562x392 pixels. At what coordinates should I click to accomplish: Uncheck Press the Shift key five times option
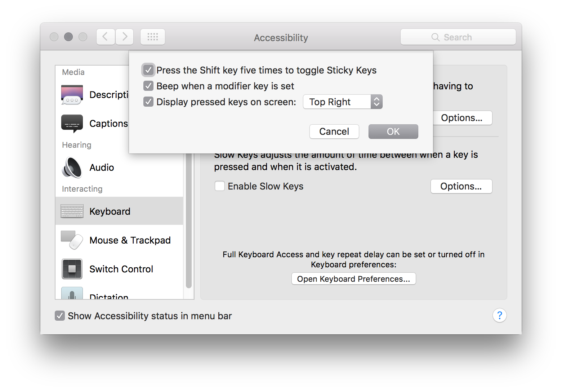coord(148,70)
